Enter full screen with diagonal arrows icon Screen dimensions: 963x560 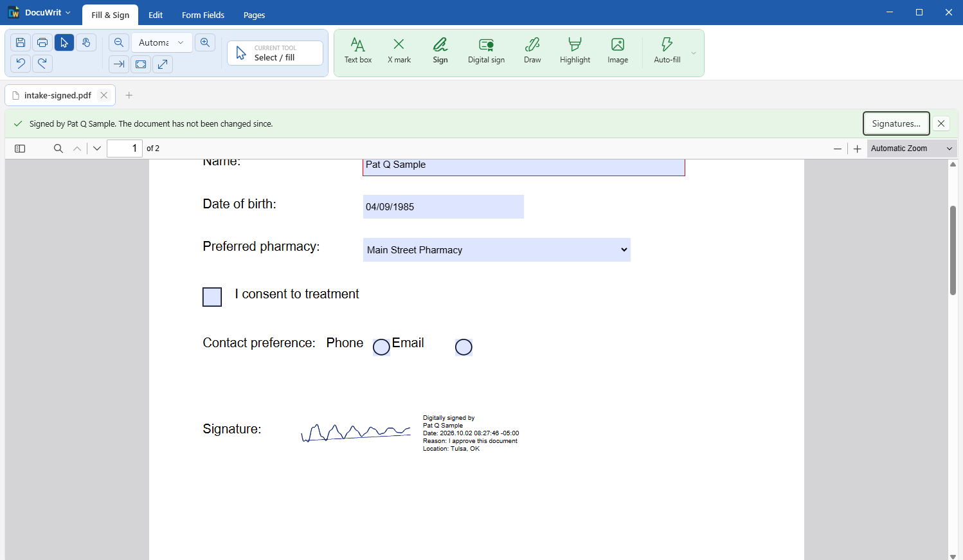(x=163, y=64)
